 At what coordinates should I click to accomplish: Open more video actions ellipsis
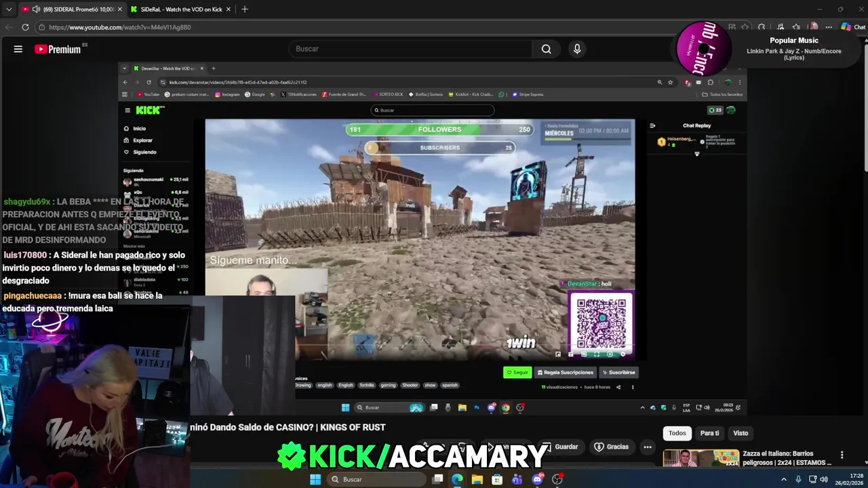[x=648, y=447]
